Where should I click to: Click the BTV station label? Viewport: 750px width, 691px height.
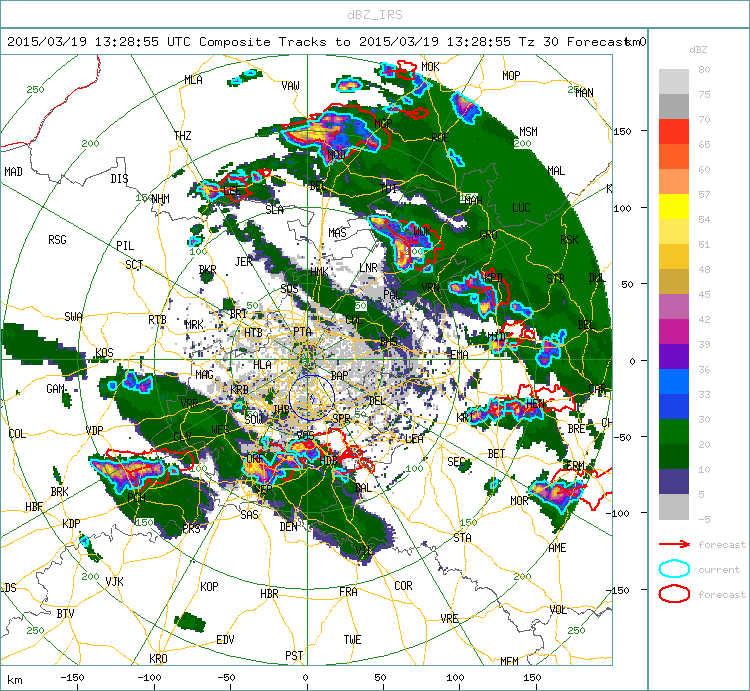point(66,614)
